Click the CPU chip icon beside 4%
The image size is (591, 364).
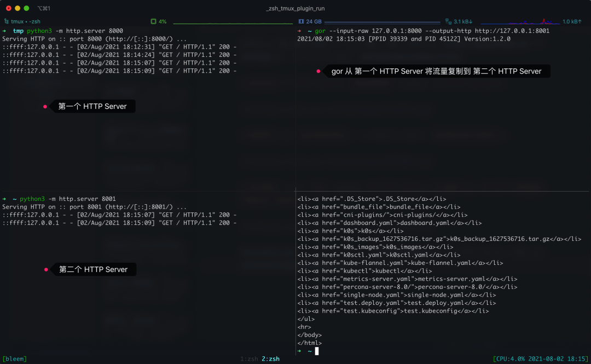(153, 21)
